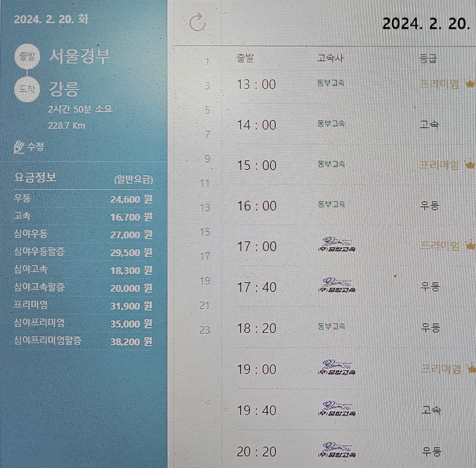Screen dimensions: 476x468
Task: Click the 등급 column header
Action: 428,59
